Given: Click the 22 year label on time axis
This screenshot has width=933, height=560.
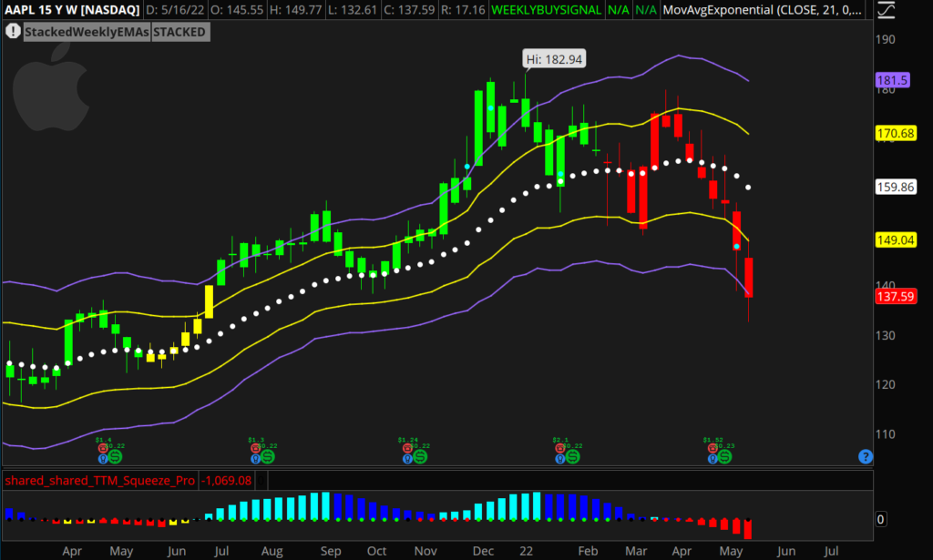Looking at the screenshot, I should tap(526, 551).
